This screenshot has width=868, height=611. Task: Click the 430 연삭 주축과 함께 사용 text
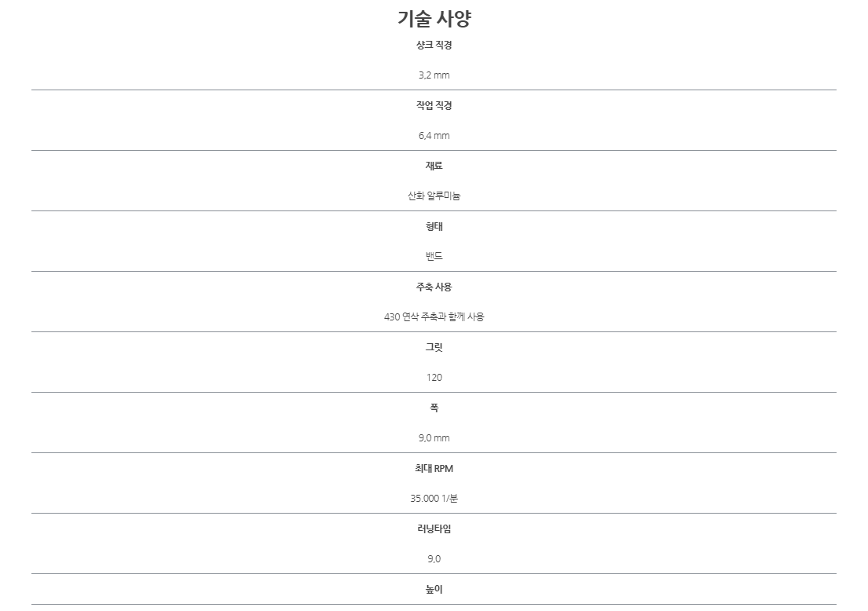434,316
